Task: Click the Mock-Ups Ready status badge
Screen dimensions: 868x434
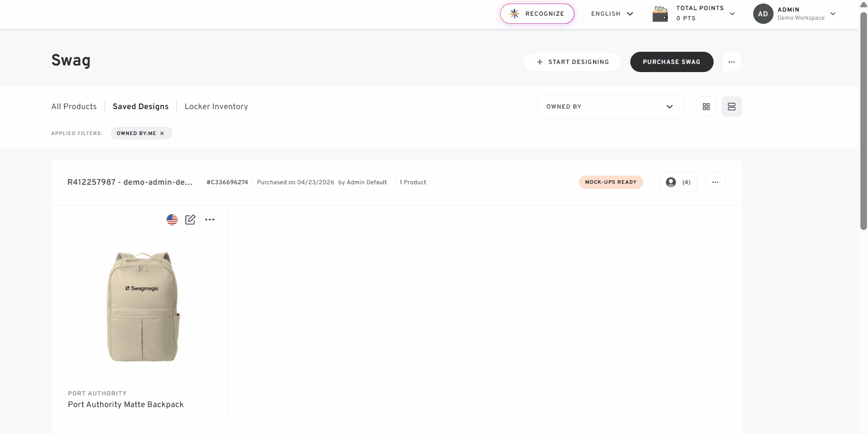Action: (610, 182)
